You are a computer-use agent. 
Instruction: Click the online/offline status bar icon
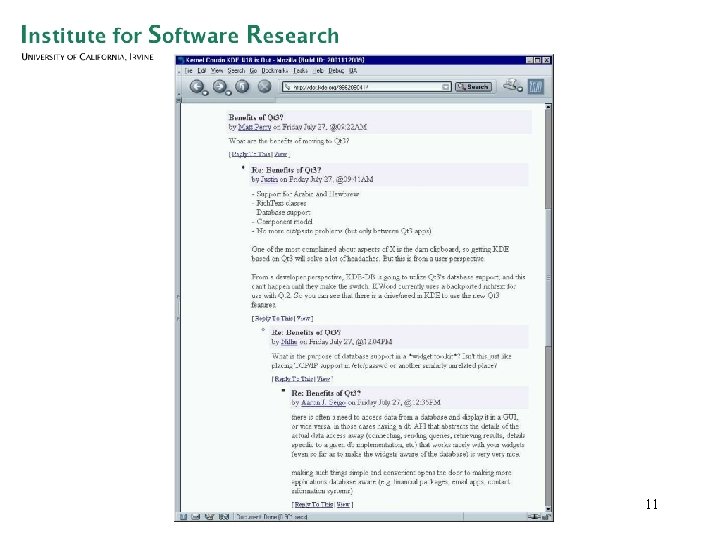(533, 517)
